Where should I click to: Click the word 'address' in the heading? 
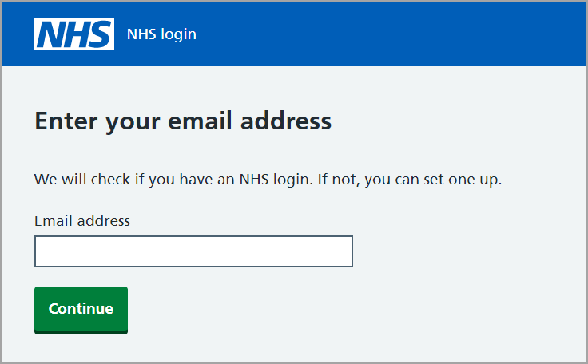click(x=286, y=121)
